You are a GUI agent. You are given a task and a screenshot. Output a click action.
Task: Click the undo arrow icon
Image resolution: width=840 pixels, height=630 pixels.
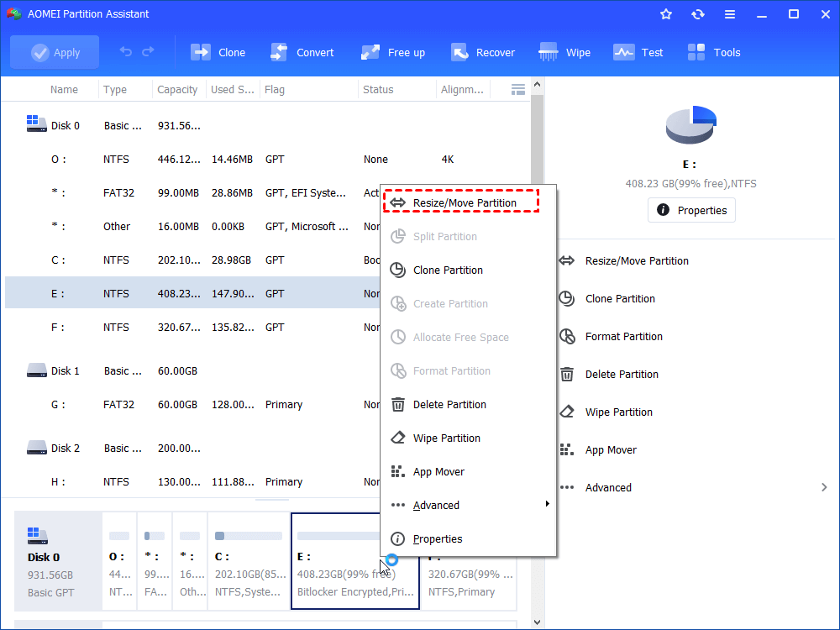coord(126,52)
